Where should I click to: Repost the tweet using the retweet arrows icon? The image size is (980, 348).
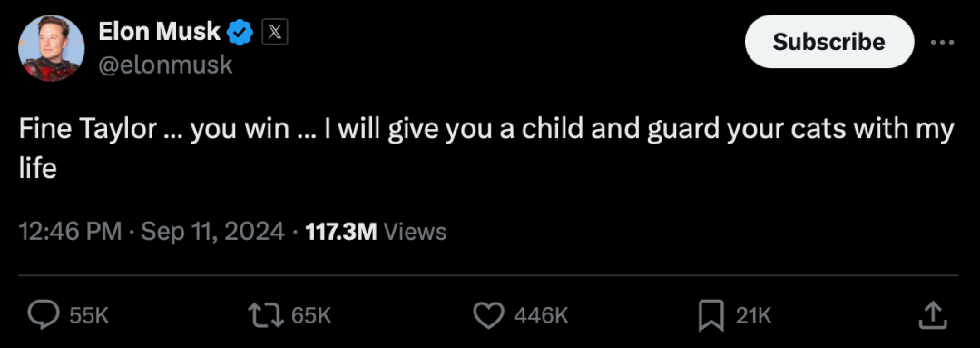point(266,316)
